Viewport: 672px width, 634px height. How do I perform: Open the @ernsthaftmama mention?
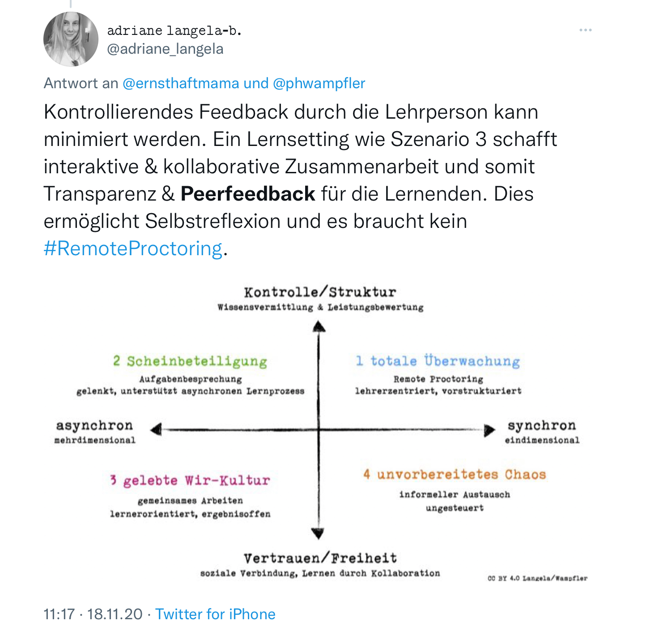click(181, 83)
